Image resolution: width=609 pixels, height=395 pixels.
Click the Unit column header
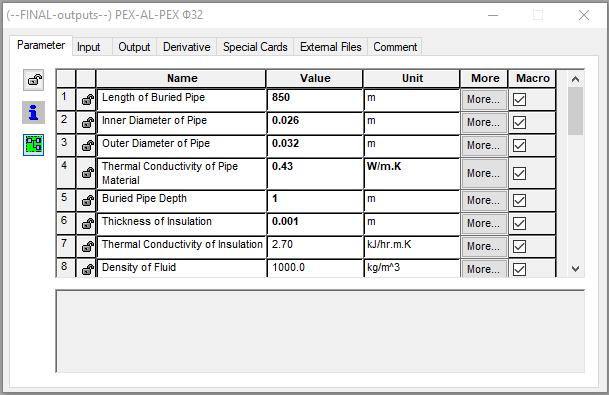click(412, 78)
